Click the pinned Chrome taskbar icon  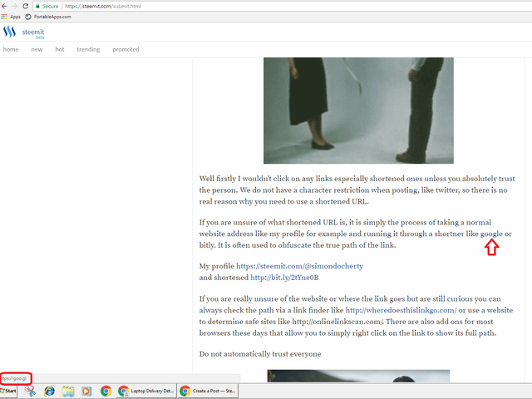pos(106,392)
